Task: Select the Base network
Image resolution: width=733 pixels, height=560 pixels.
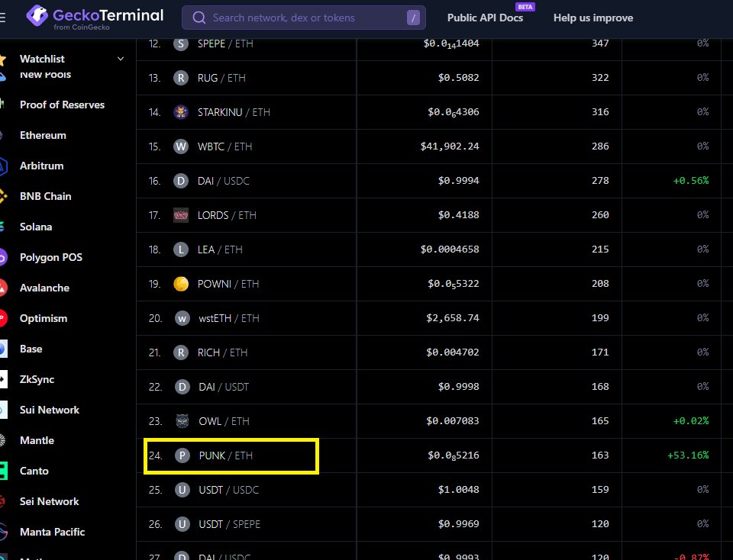Action: (x=31, y=349)
